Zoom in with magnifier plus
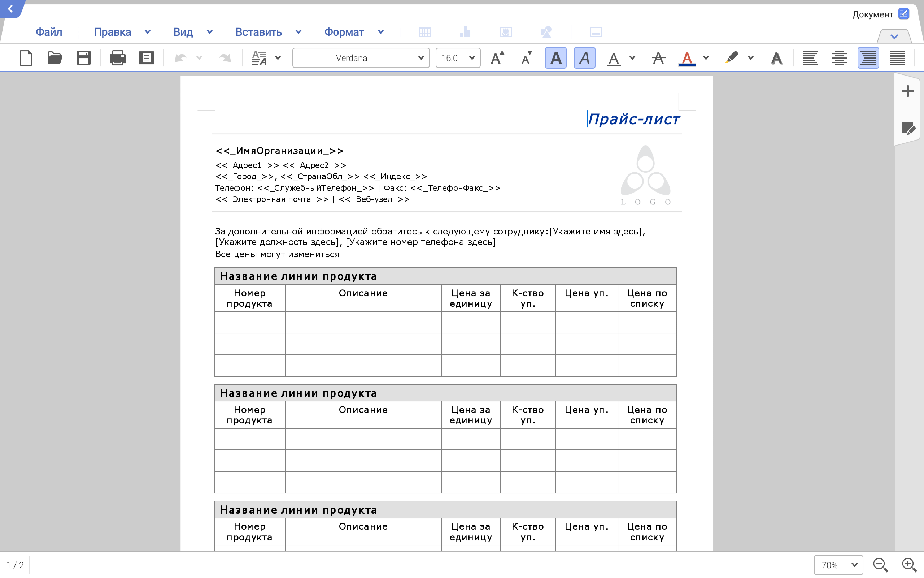The width and height of the screenshot is (924, 578). (x=909, y=565)
